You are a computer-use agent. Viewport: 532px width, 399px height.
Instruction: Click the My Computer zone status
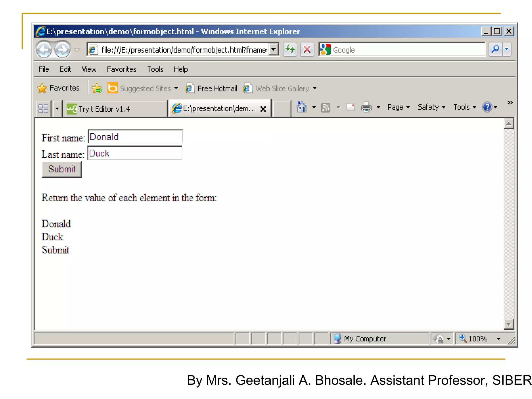point(379,339)
